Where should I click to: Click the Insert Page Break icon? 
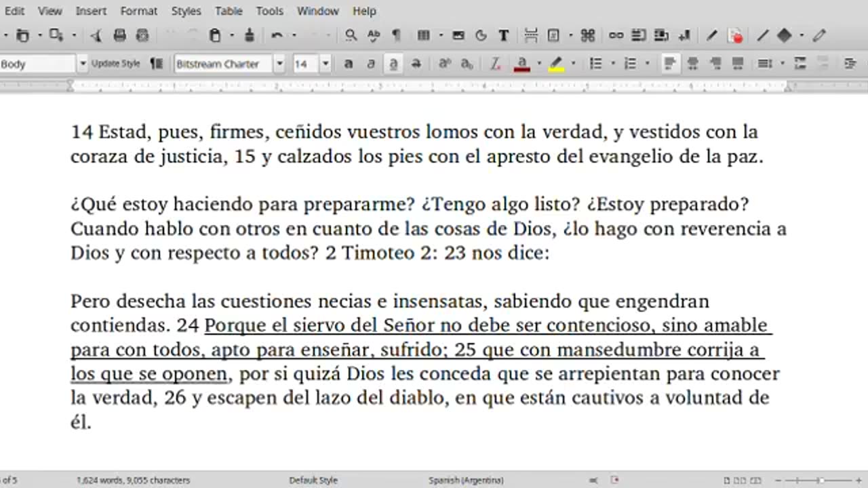pyautogui.click(x=532, y=36)
